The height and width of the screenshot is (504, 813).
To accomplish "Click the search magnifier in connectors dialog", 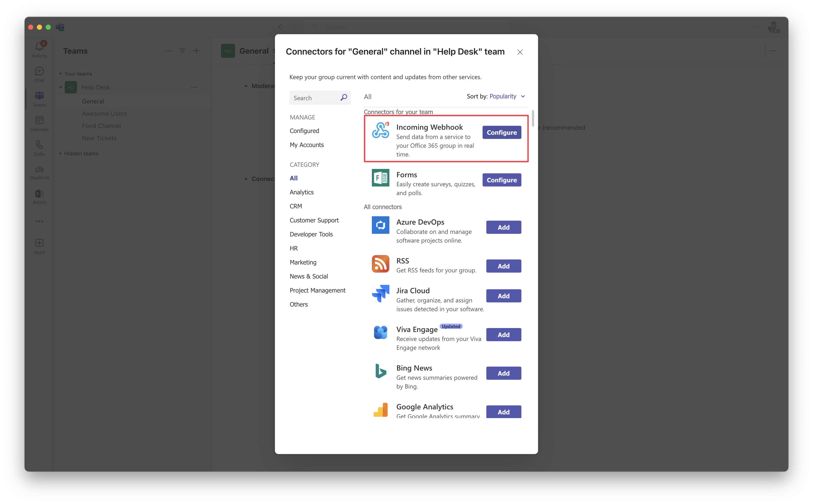I will (344, 97).
